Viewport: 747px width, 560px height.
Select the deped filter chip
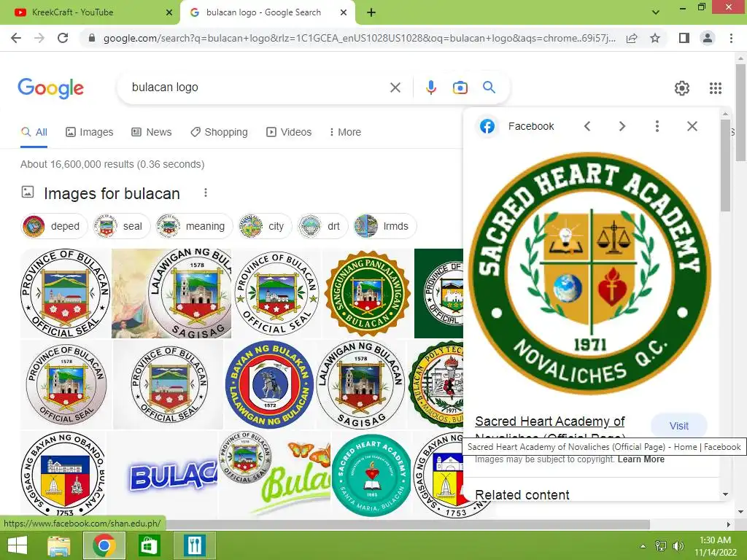tap(54, 226)
